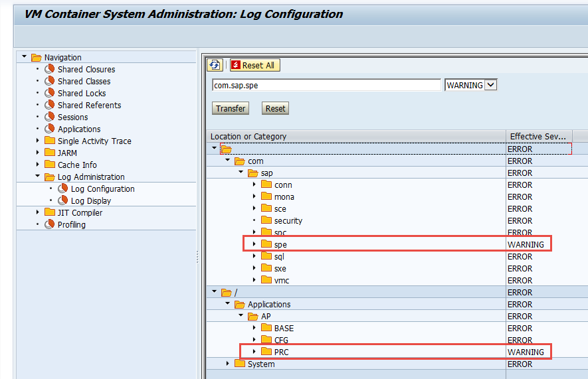Collapse the com folder node

228,160
